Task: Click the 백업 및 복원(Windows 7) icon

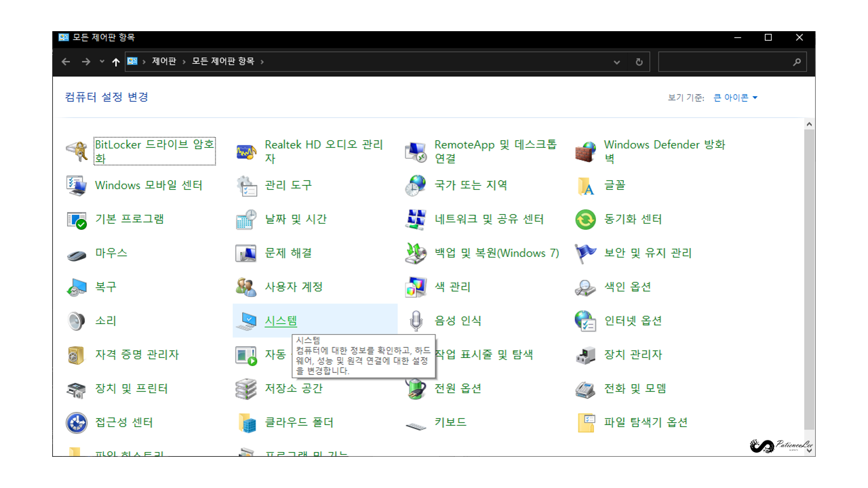Action: [416, 253]
